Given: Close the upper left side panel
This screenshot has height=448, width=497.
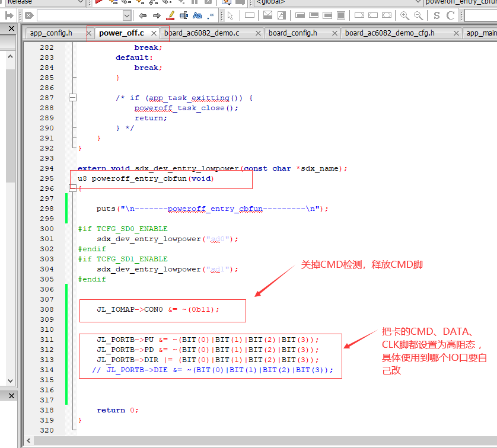Looking at the screenshot, I should coord(11,28).
